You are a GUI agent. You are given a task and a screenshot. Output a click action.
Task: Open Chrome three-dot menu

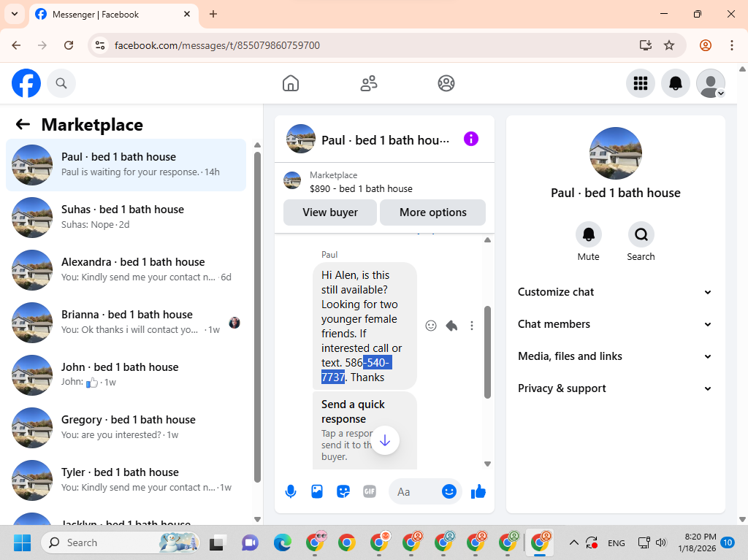pos(731,45)
